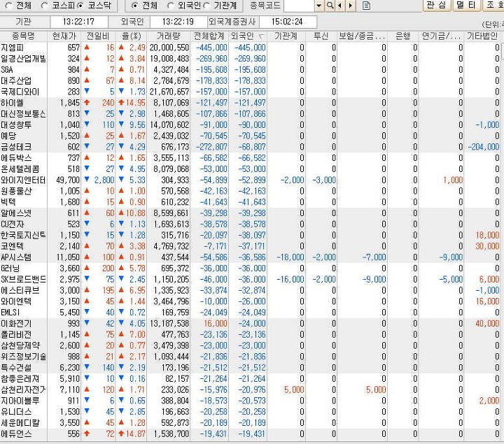The image size is (504, 444).
Task: Select the AP시스템 stock row
Action: pos(250,257)
